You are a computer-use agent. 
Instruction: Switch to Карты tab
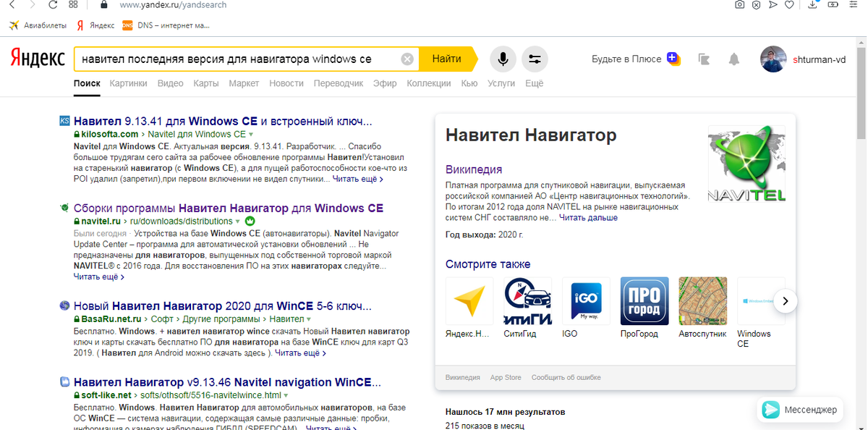click(x=206, y=83)
